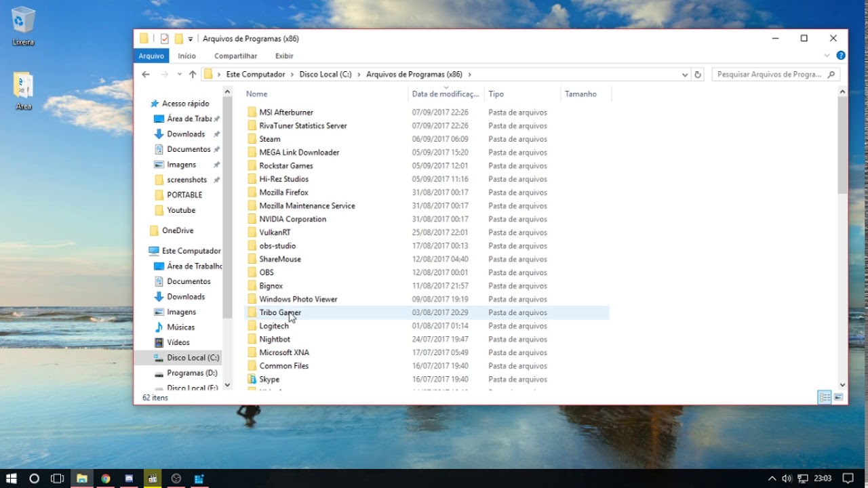Click the File Explorer taskbar icon
Viewport: 868px width, 488px height.
coord(82,479)
